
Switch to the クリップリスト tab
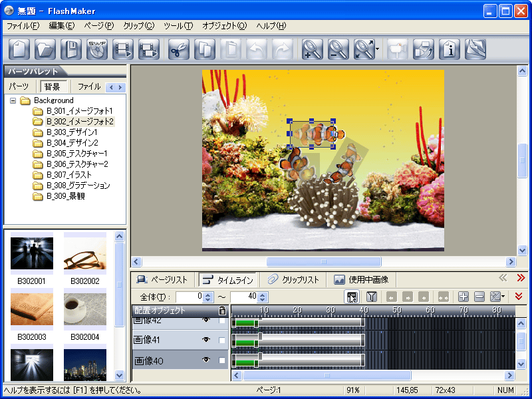(x=293, y=279)
